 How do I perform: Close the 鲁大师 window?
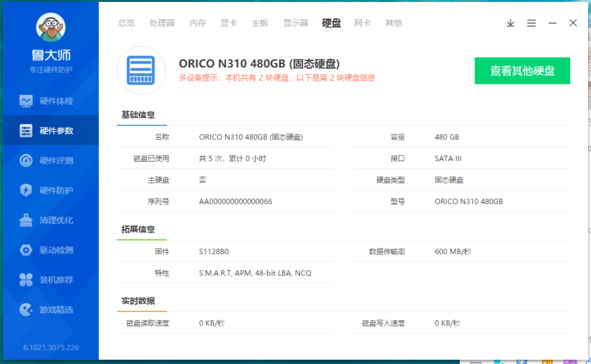(x=573, y=23)
